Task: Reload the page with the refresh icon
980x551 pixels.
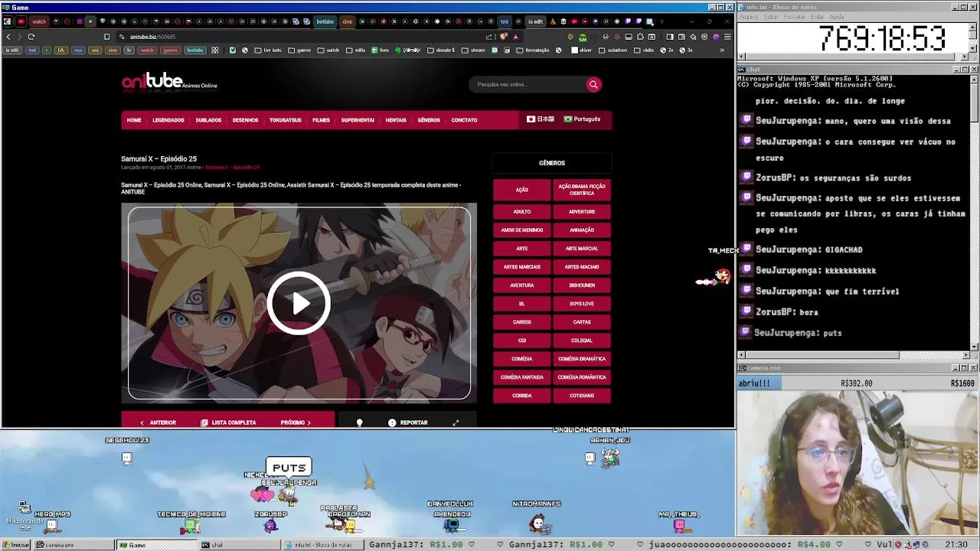Action: point(31,37)
